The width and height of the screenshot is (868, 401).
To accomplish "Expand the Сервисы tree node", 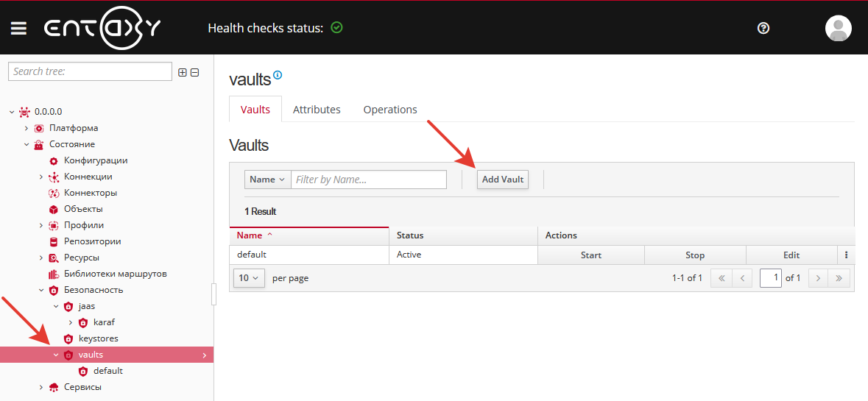I will [41, 387].
